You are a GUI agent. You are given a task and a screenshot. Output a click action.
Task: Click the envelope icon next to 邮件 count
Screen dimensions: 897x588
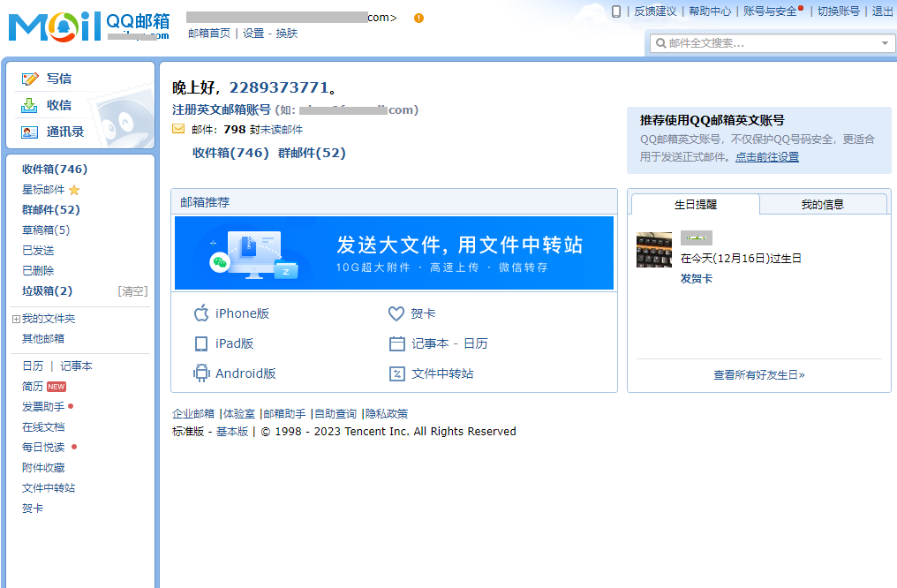click(x=178, y=129)
